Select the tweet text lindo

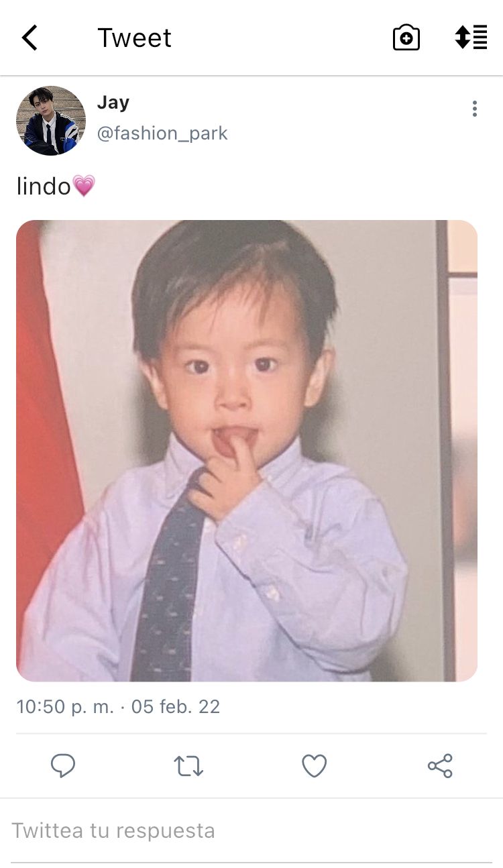44,186
